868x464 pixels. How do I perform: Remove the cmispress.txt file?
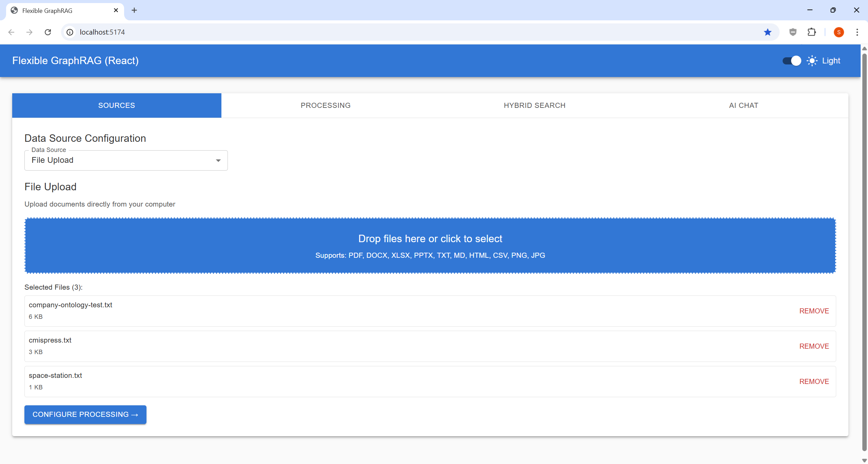tap(814, 346)
